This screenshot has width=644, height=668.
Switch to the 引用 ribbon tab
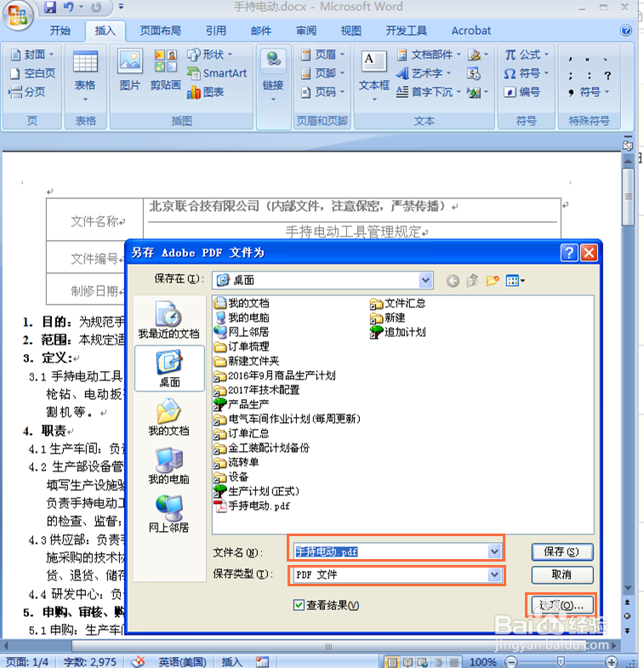pos(216,31)
